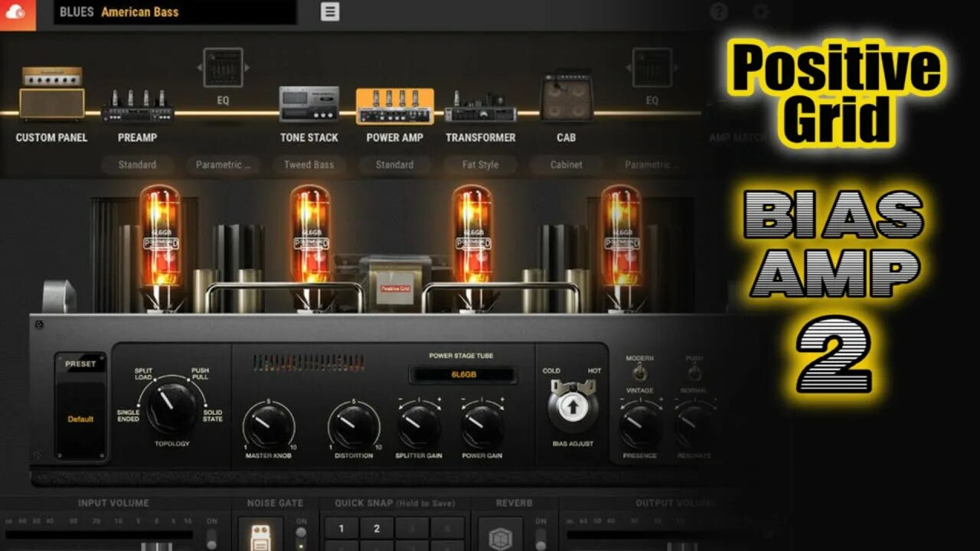Select the Tone Stack module icon
The image size is (980, 551).
pyautogui.click(x=309, y=104)
